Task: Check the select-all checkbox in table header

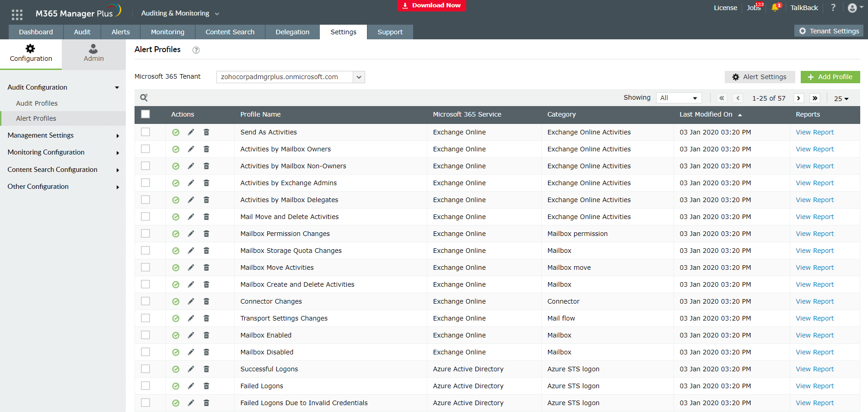Action: click(146, 114)
